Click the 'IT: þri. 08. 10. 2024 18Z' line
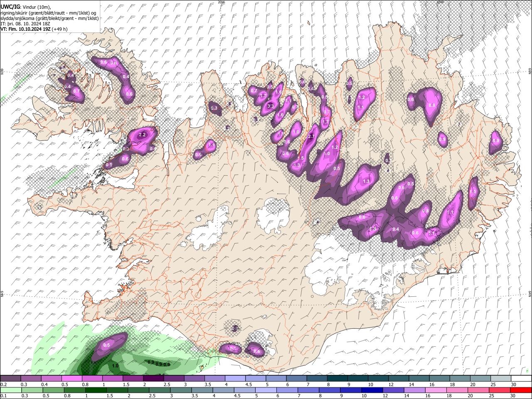Viewport: 532px width, 399px height. point(25,24)
